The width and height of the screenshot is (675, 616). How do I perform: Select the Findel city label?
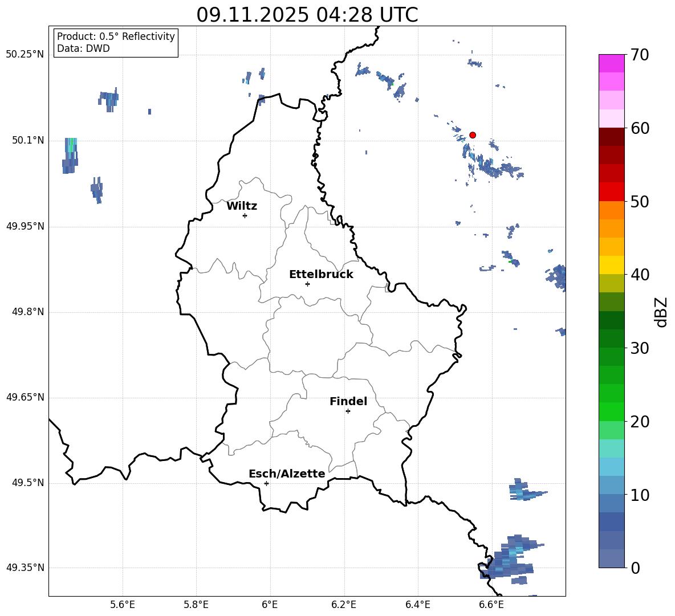[x=348, y=401]
